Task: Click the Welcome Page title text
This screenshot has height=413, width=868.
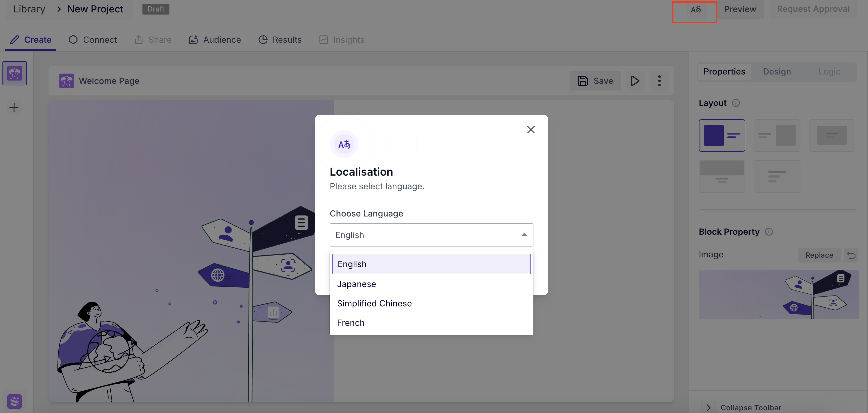Action: pyautogui.click(x=109, y=81)
